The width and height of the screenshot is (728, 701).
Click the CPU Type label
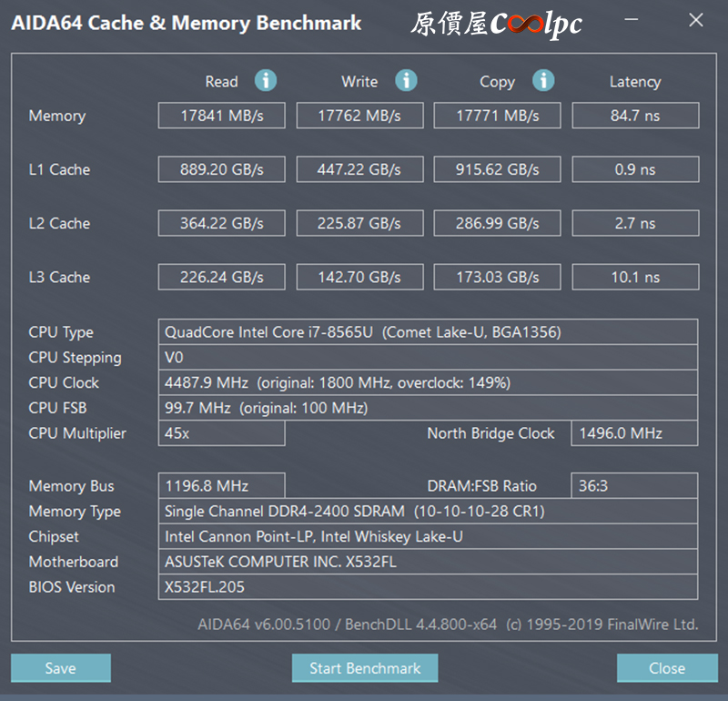(61, 332)
